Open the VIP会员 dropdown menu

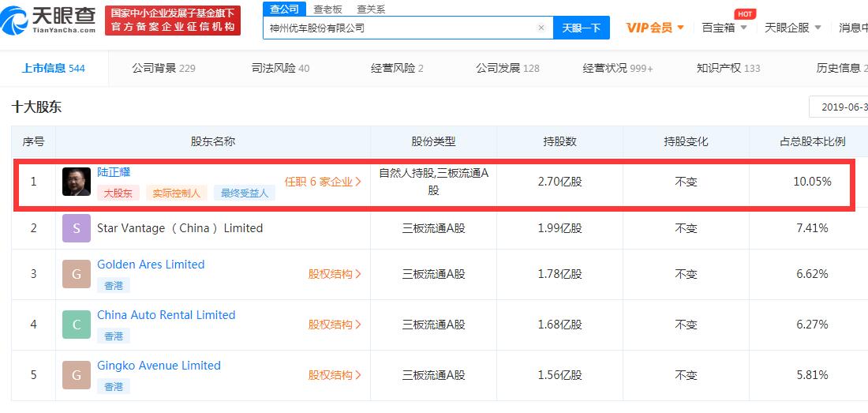(x=654, y=28)
